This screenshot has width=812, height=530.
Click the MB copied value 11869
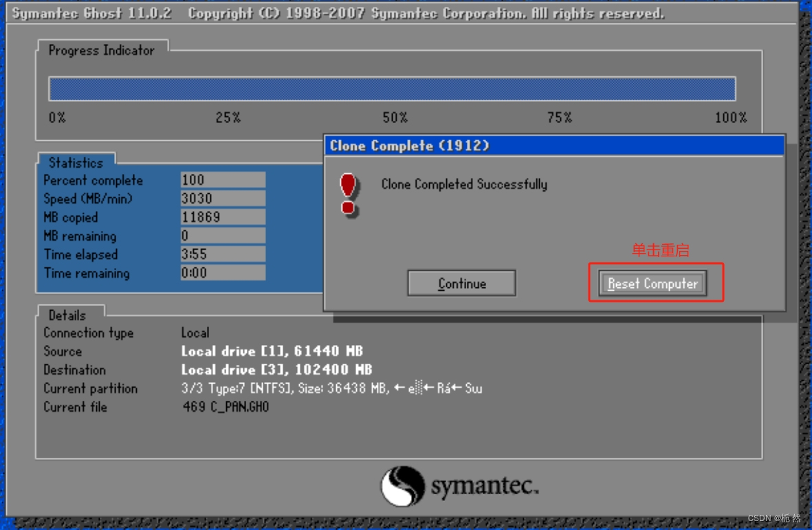(223, 217)
